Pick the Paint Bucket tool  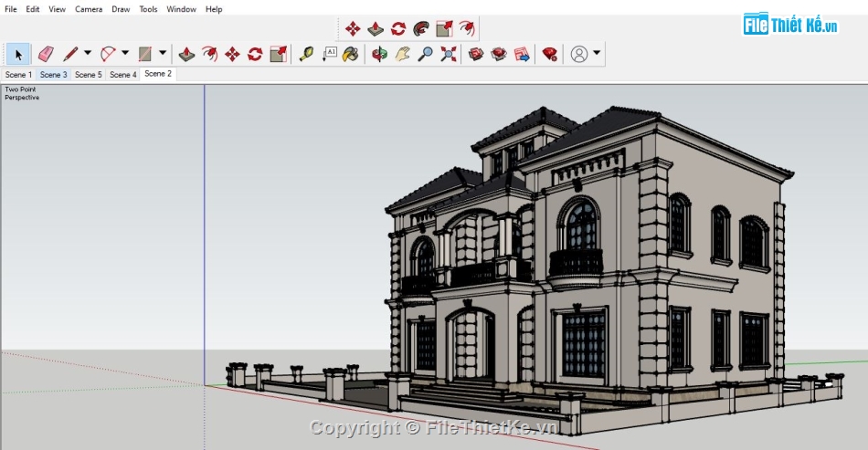pos(351,54)
